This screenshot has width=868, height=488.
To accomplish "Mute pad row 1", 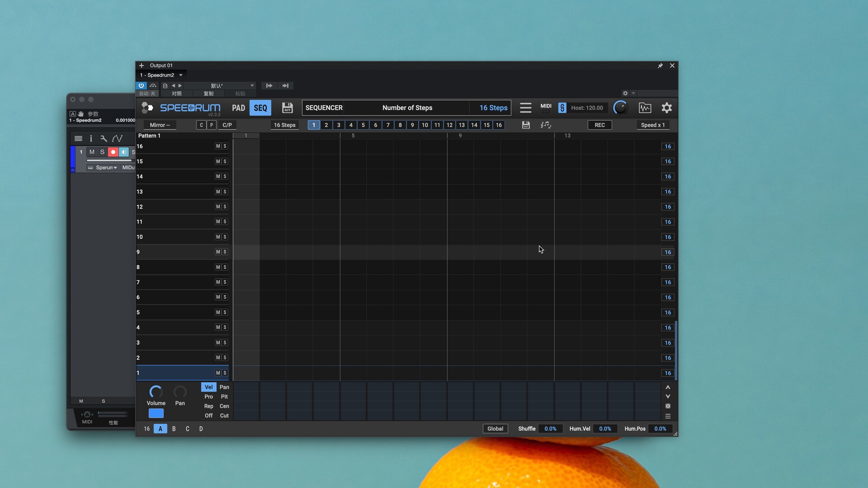I will [218, 373].
